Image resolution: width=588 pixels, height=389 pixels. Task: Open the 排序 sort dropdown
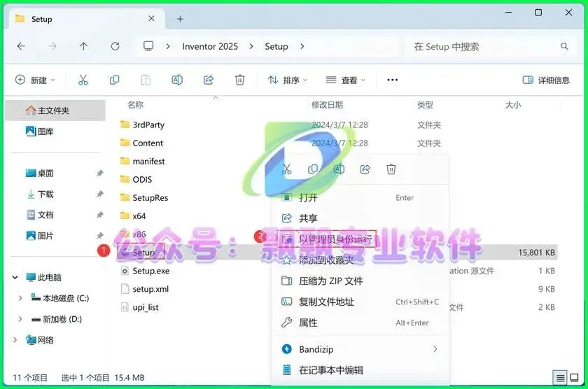coord(288,80)
